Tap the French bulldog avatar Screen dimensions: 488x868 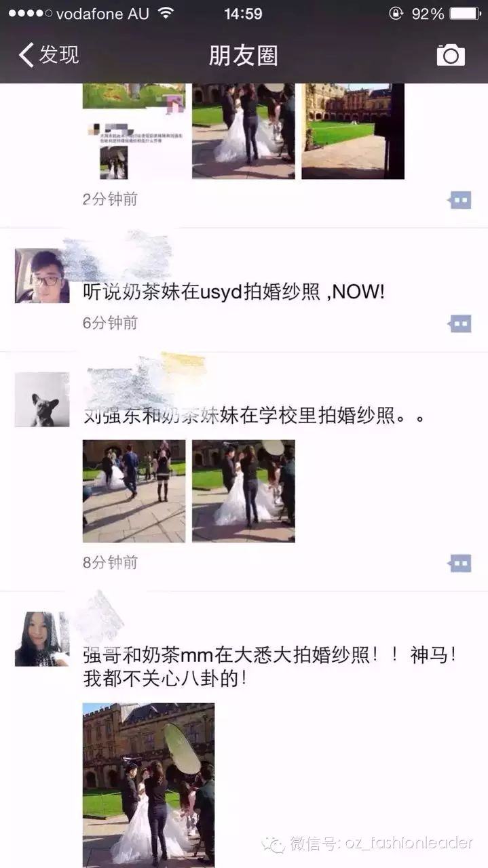(x=42, y=399)
